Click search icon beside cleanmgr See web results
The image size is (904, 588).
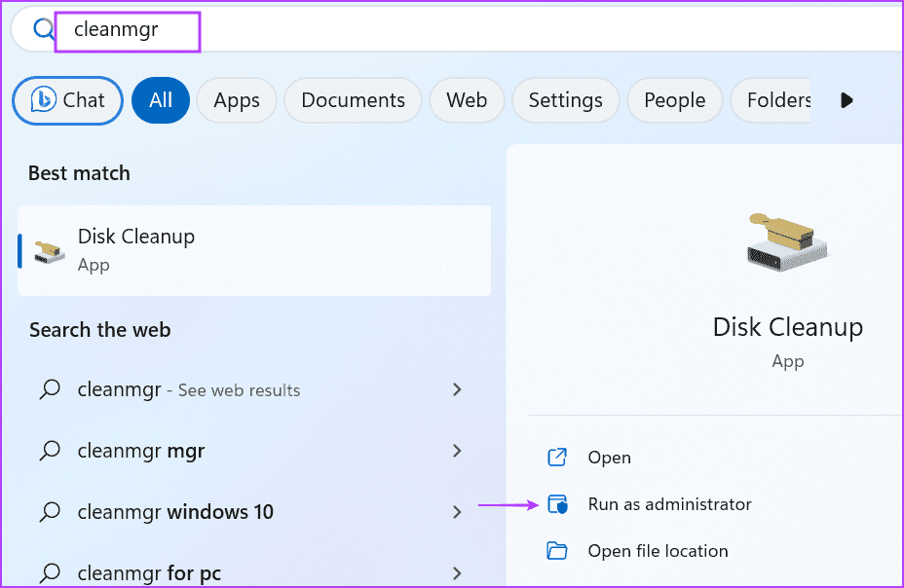click(50, 389)
